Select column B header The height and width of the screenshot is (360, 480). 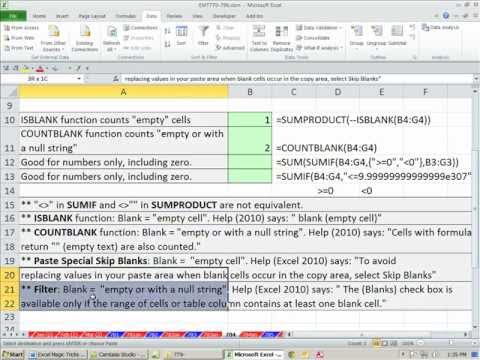coord(250,92)
